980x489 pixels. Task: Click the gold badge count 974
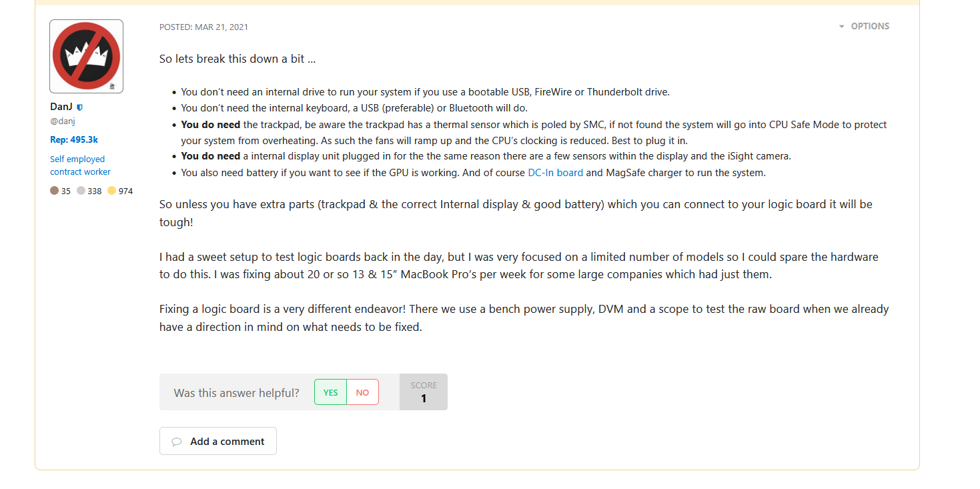[125, 191]
